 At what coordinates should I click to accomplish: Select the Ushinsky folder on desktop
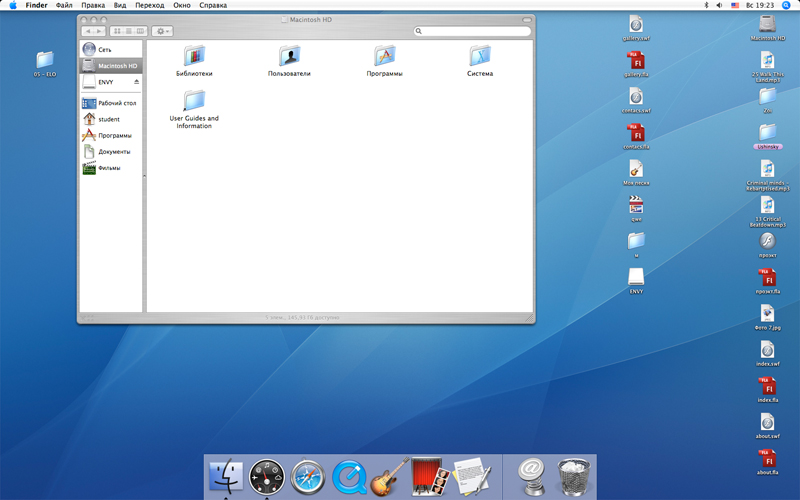coord(767,136)
